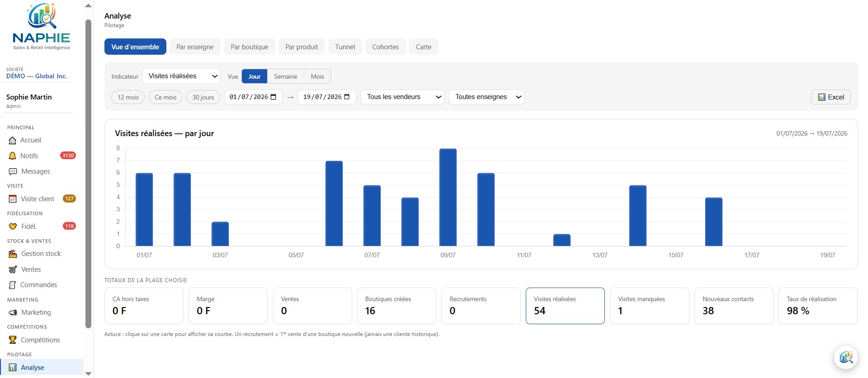Export data with the Excel button
This screenshot has height=378, width=868.
coord(831,97)
